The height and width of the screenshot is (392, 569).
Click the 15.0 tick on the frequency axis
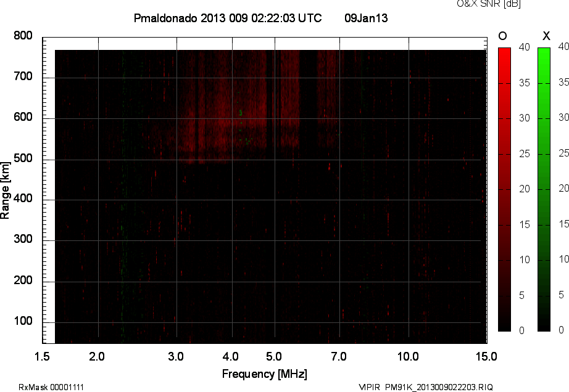(486, 356)
